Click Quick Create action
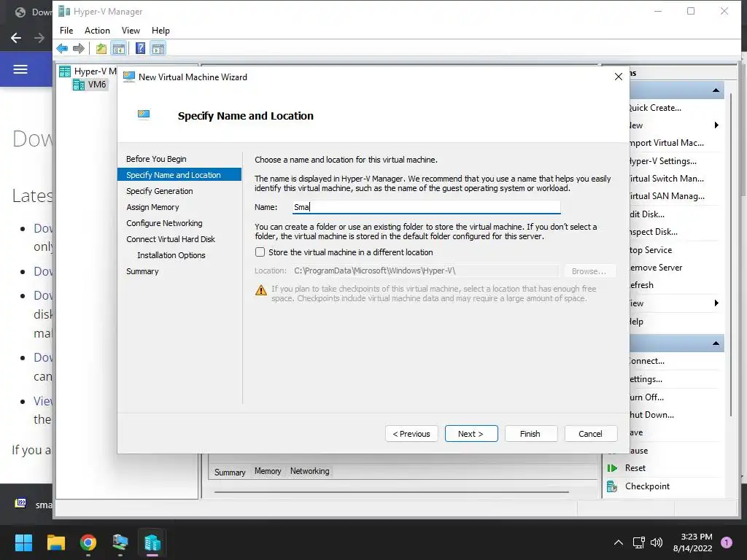This screenshot has height=560, width=747. pos(655,108)
